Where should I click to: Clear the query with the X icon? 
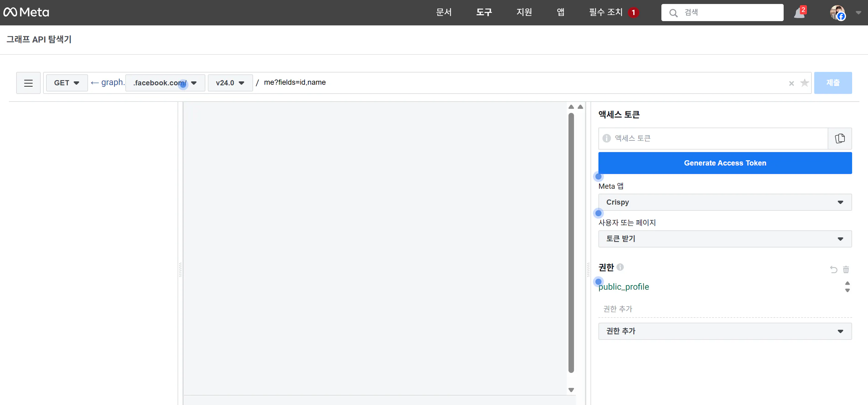pos(791,83)
